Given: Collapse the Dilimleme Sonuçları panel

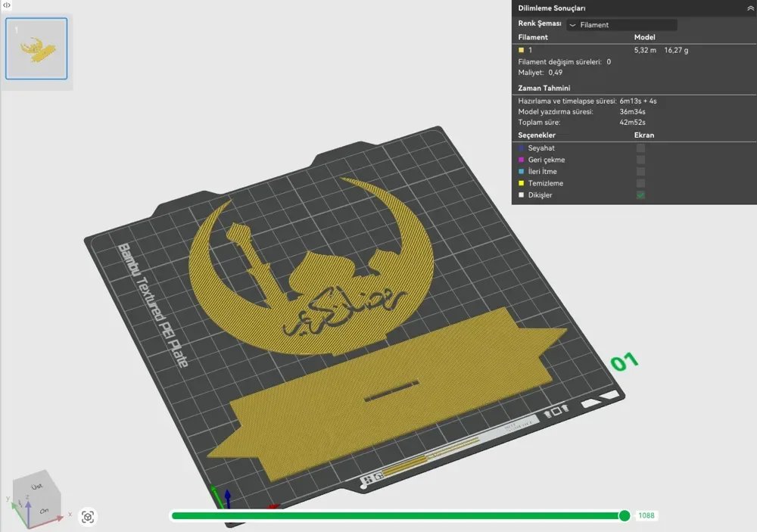Looking at the screenshot, I should click(x=750, y=8).
